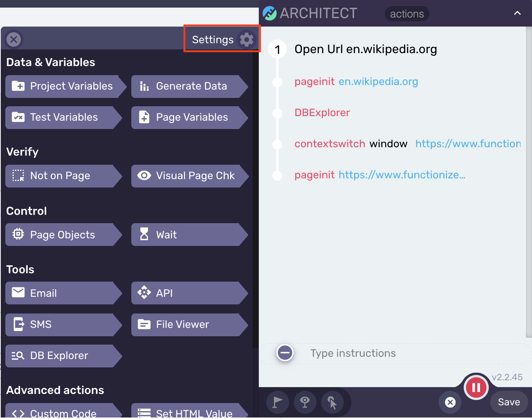
Task: Click the pin marker icon in bottom toolbar
Action: [305, 402]
